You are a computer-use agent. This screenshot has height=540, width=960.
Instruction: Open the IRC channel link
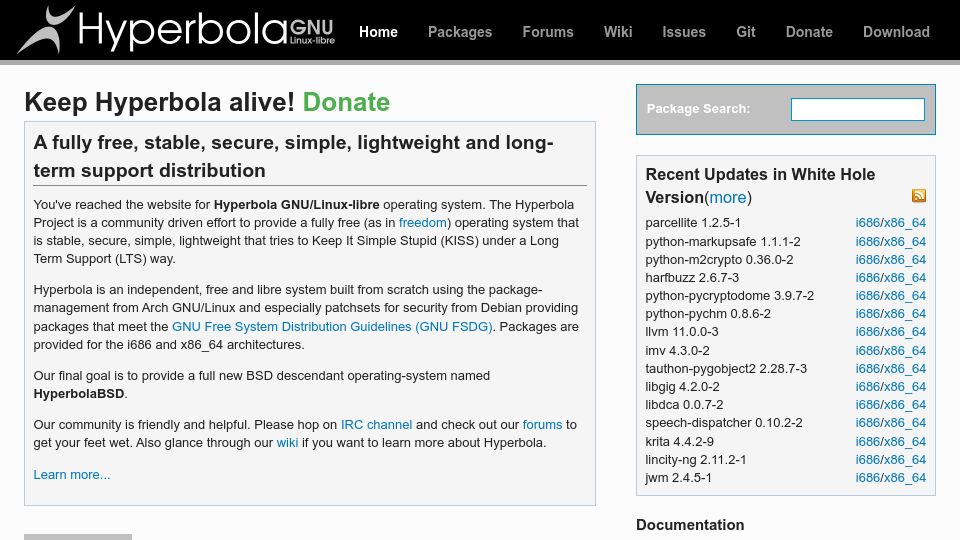pyautogui.click(x=377, y=424)
